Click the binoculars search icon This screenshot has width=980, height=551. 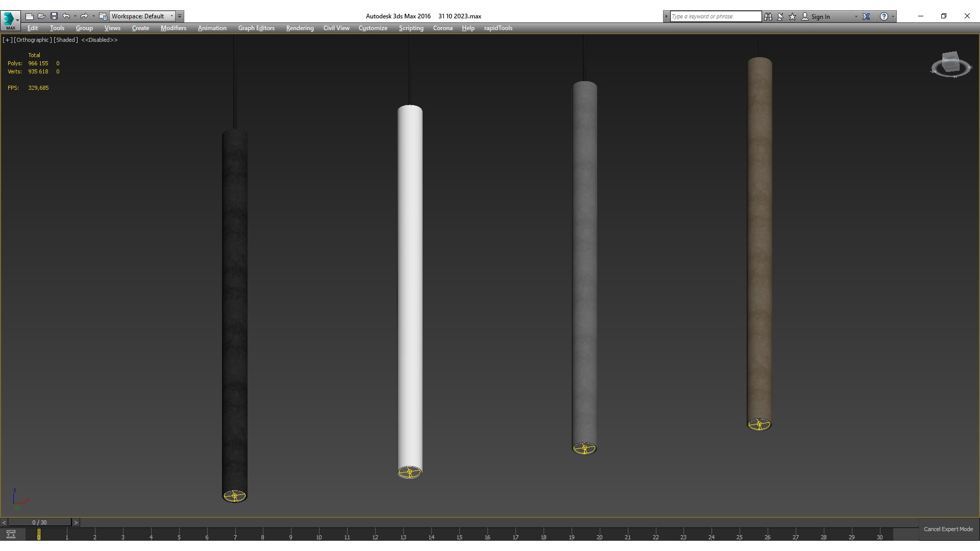coord(768,16)
